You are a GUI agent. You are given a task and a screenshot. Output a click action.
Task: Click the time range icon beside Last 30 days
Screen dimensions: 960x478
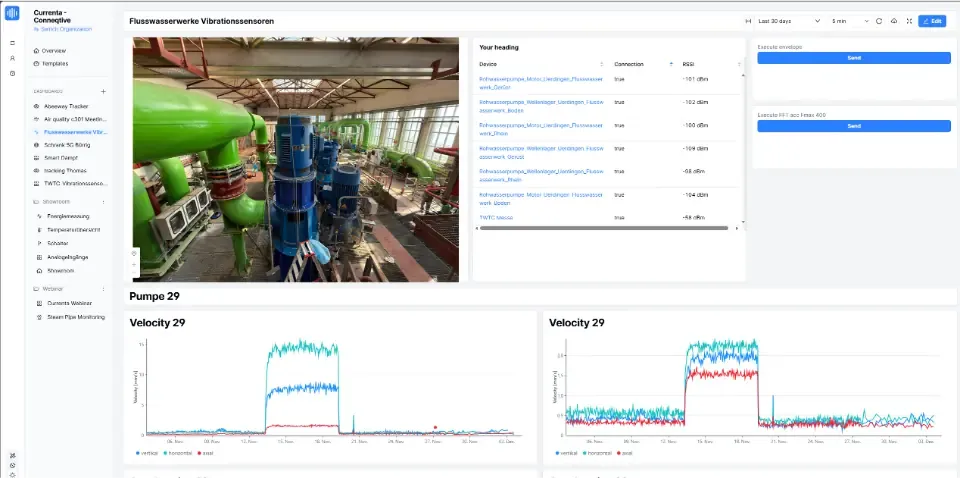pyautogui.click(x=748, y=21)
